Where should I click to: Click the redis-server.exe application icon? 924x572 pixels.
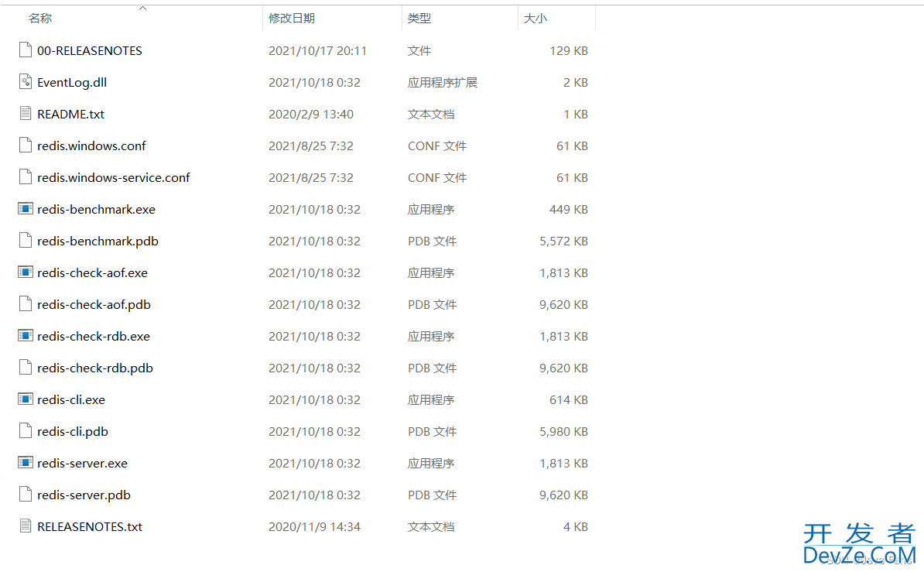pyautogui.click(x=26, y=463)
